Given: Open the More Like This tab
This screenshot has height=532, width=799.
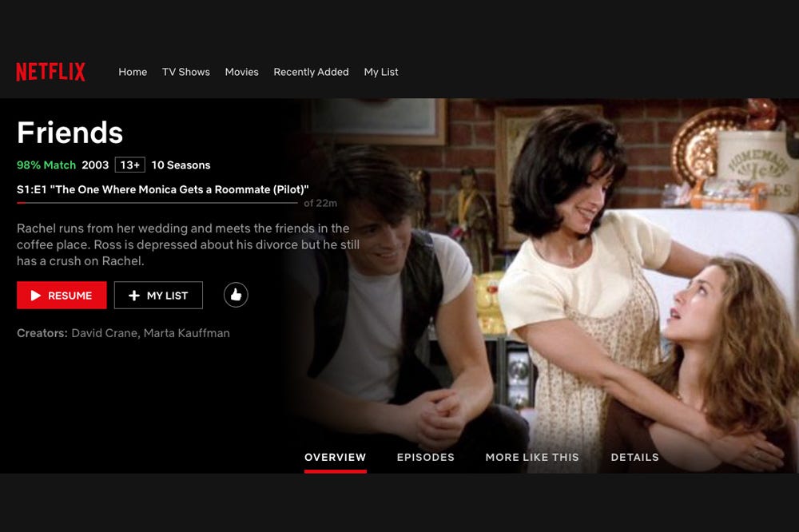Looking at the screenshot, I should [x=532, y=457].
